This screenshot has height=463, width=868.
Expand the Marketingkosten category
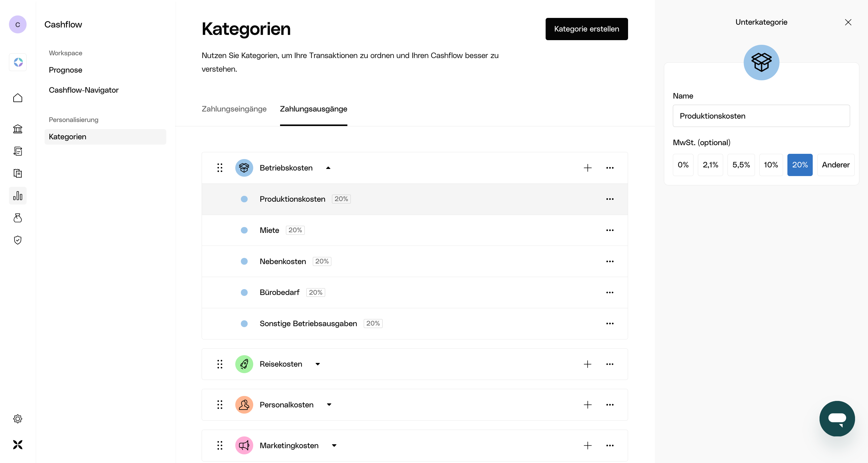pyautogui.click(x=334, y=445)
